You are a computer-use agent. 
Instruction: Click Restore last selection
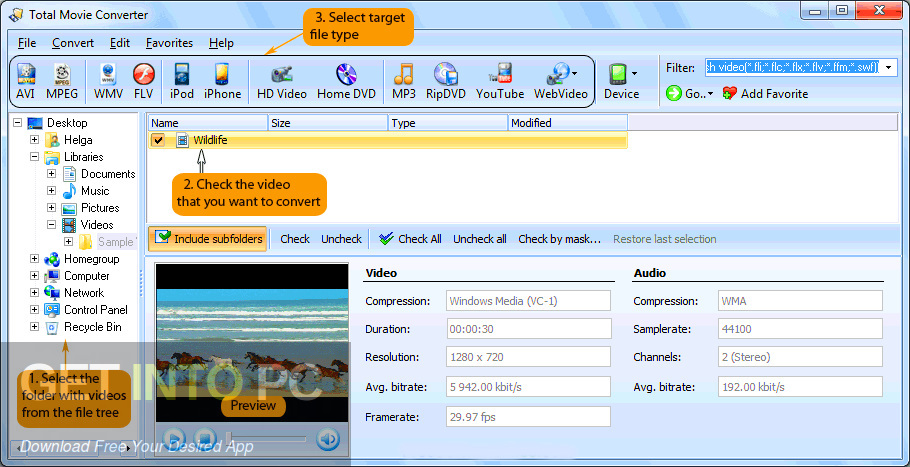(665, 238)
